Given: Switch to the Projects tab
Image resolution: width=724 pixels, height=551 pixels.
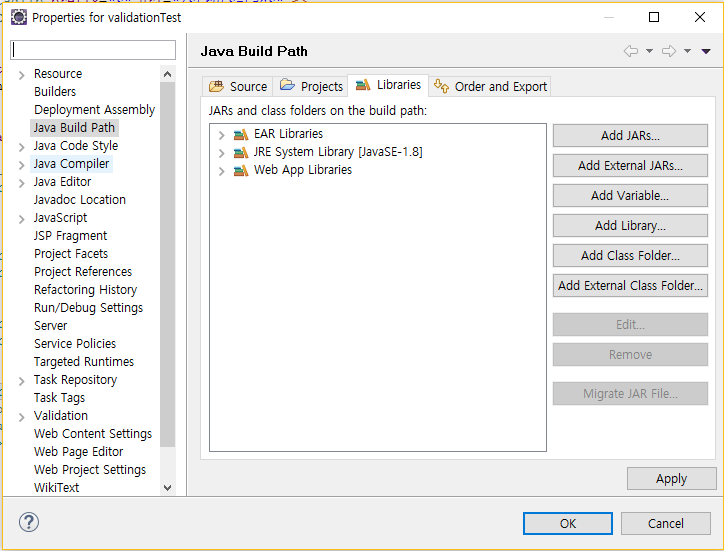Looking at the screenshot, I should tap(311, 86).
